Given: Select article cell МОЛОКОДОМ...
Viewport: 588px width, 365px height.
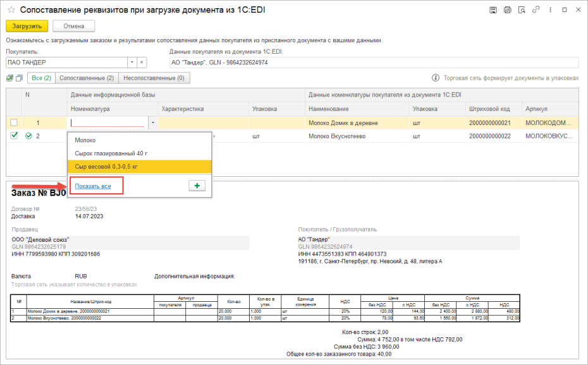Looking at the screenshot, I should 550,123.
